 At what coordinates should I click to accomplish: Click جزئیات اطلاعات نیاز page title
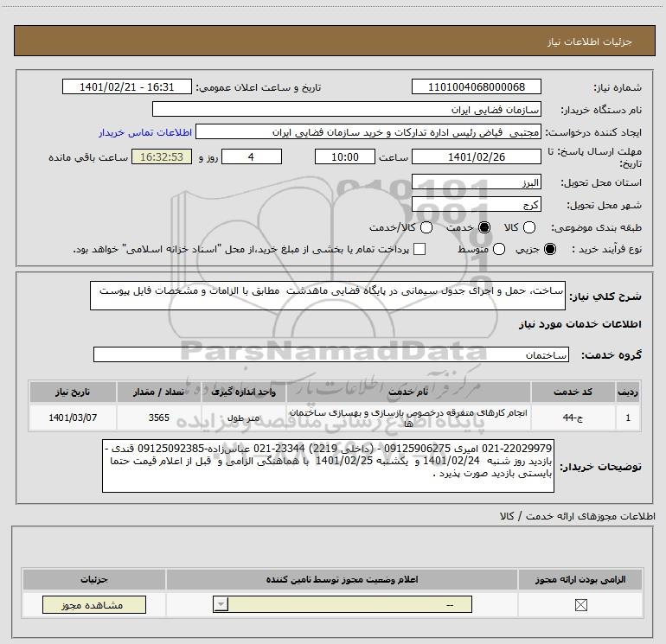(x=590, y=41)
